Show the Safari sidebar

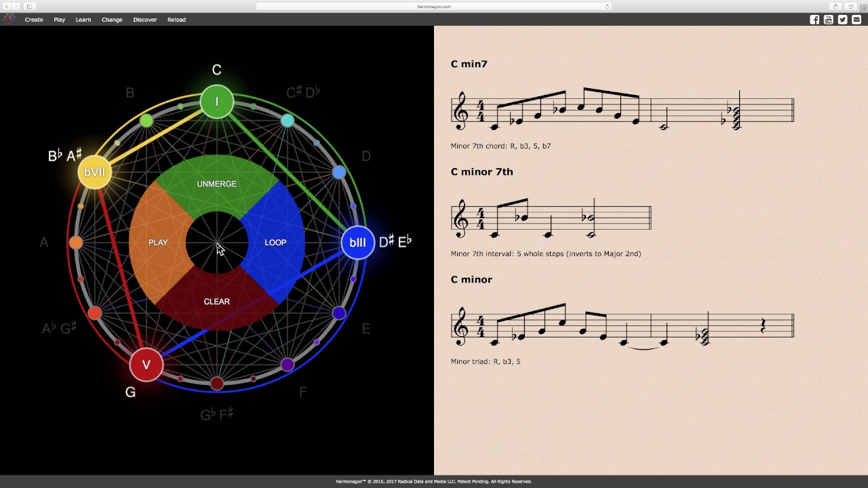point(30,6)
